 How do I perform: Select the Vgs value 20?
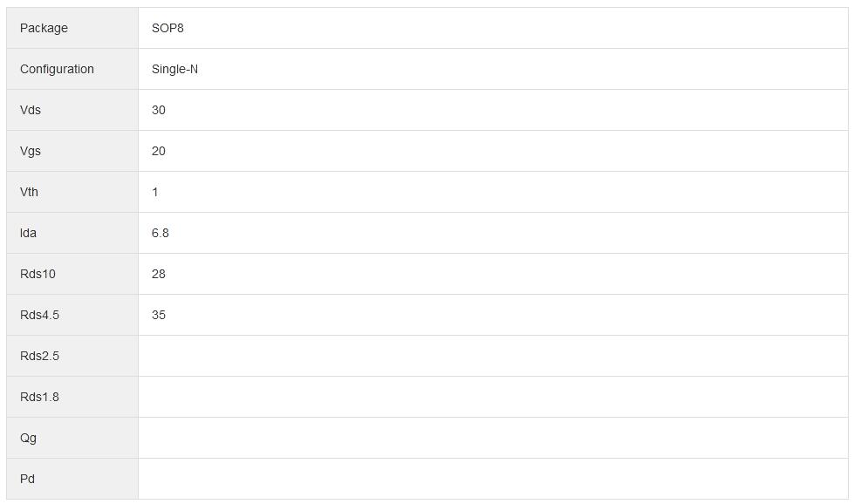pos(159,151)
